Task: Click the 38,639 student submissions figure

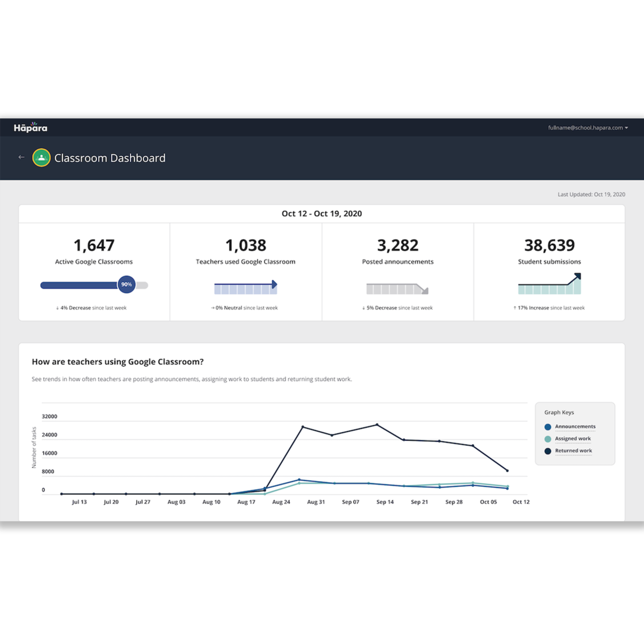Action: (549, 246)
